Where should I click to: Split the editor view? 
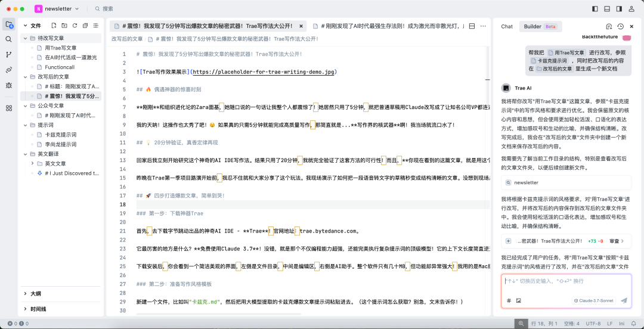coord(472,26)
